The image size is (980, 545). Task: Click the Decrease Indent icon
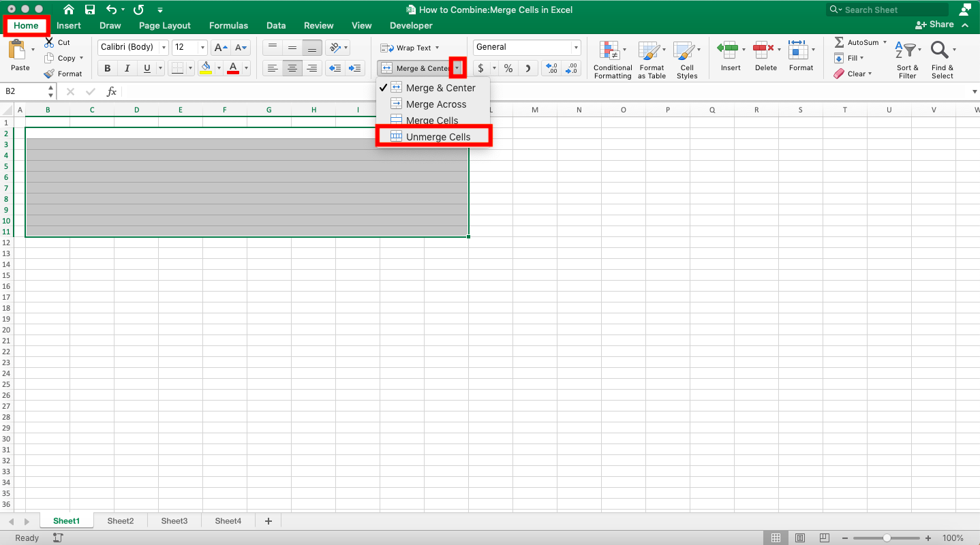click(335, 68)
